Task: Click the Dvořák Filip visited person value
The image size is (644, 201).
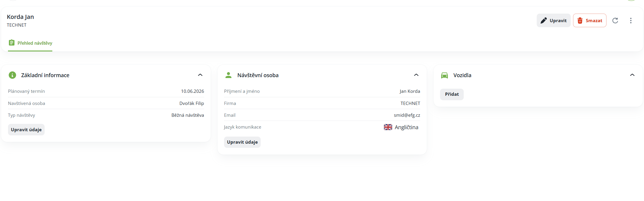Action: point(192,103)
